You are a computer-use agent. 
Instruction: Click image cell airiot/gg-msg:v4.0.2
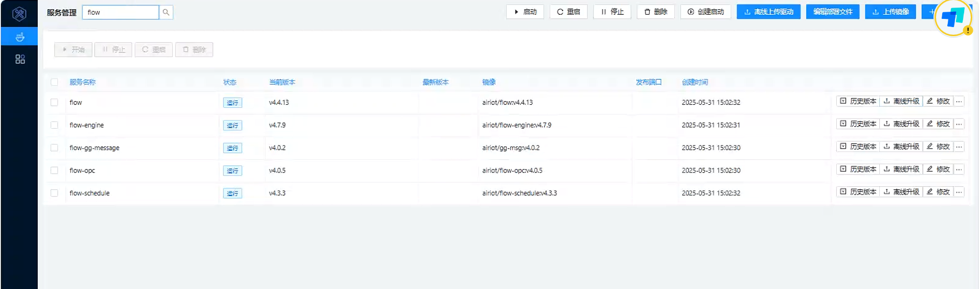(510, 148)
